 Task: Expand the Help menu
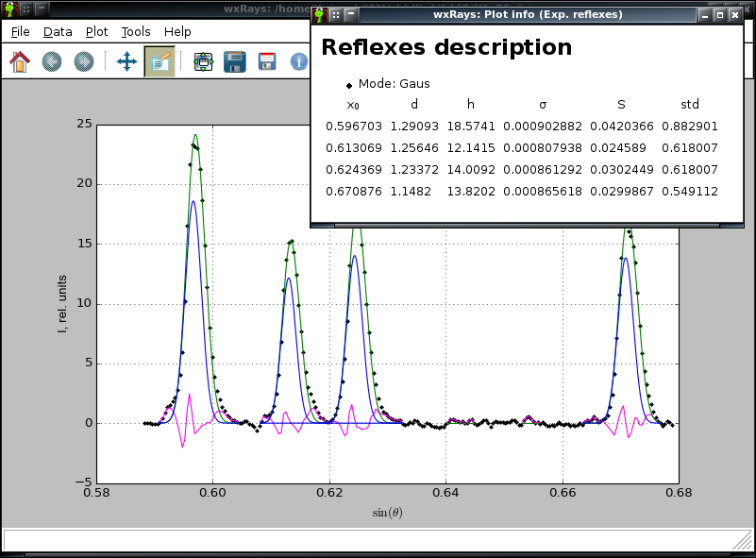click(177, 31)
